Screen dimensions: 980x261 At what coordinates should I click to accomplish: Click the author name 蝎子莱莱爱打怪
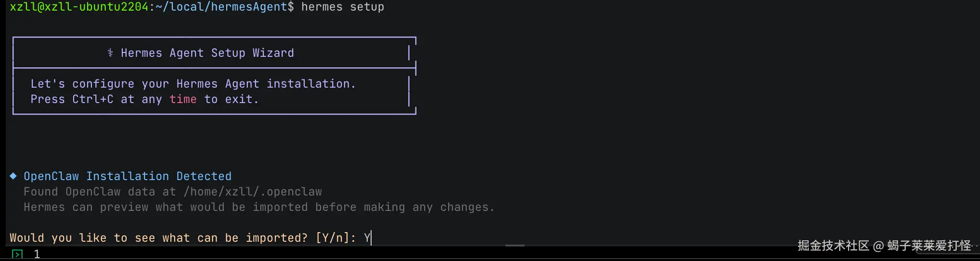click(929, 246)
